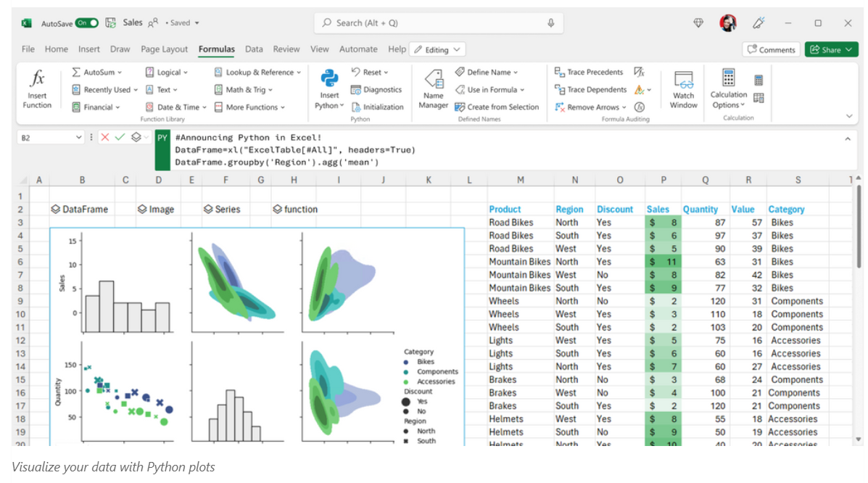Select column header P
868x483 pixels.
click(x=664, y=180)
